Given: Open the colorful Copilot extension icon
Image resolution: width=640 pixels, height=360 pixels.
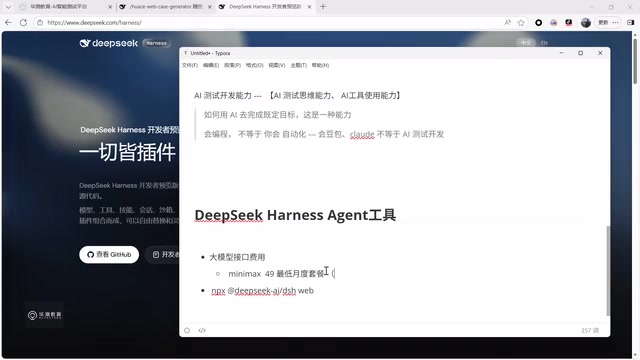Looking at the screenshot, I should [x=553, y=22].
